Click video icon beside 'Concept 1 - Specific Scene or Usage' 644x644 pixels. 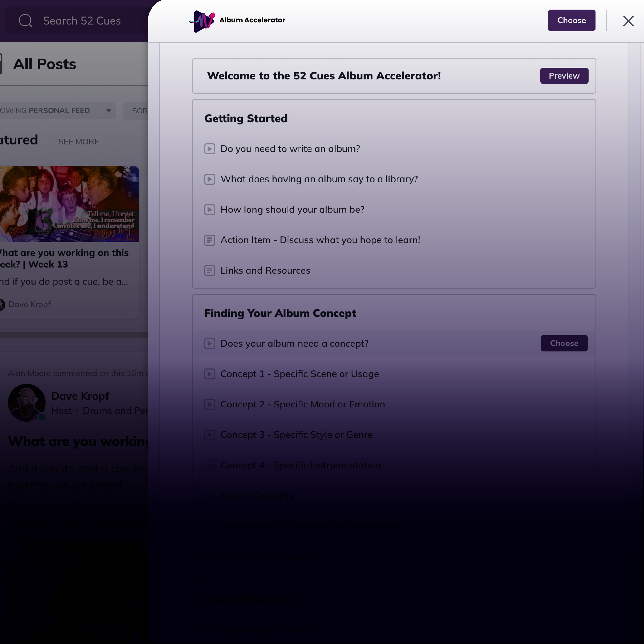tap(209, 374)
